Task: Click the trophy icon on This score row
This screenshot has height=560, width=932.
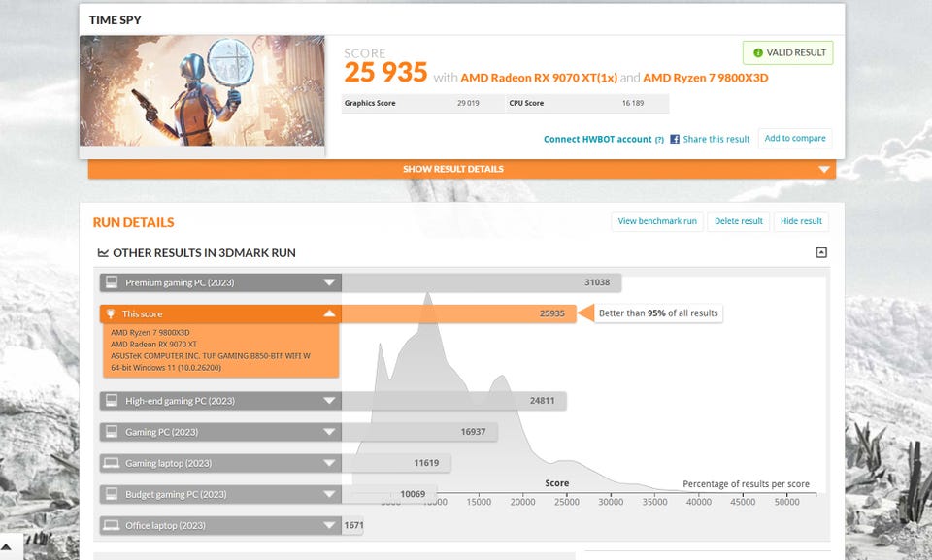Action: click(x=110, y=313)
